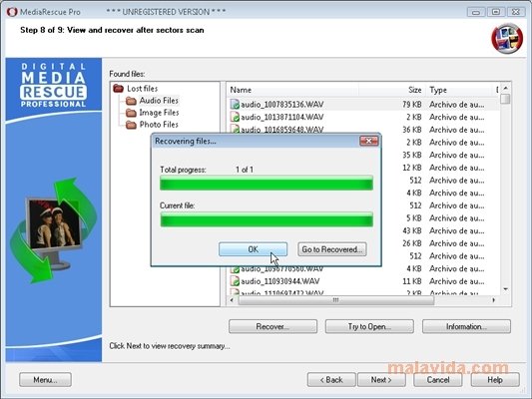Click the horizontal scrollbar right arrow

click(x=494, y=300)
